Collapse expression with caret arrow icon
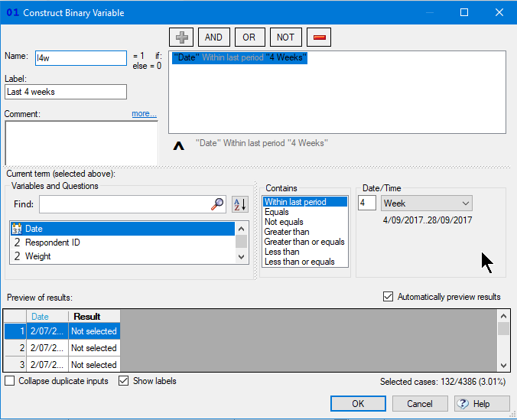 coord(179,145)
